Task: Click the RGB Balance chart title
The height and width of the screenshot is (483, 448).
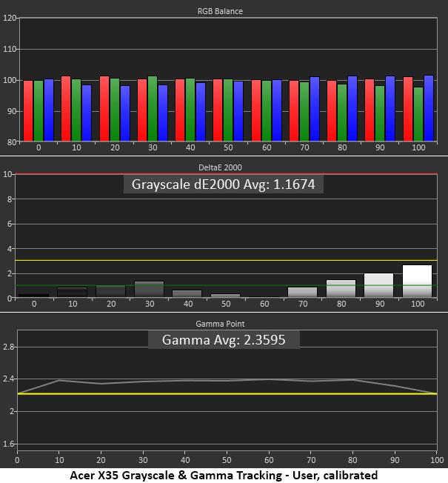Action: click(x=220, y=11)
